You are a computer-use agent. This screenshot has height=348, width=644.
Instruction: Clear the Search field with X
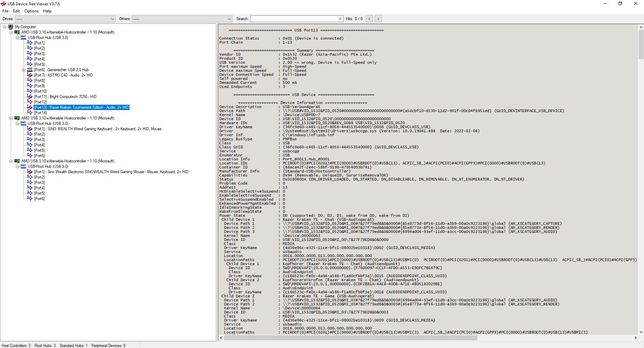point(340,19)
